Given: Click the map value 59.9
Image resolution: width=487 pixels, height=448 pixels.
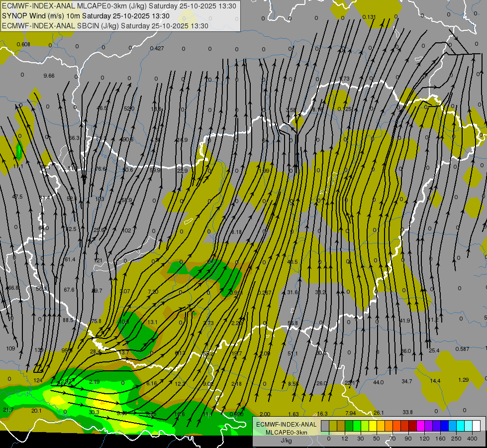Looking at the screenshot, I should coord(155,170).
